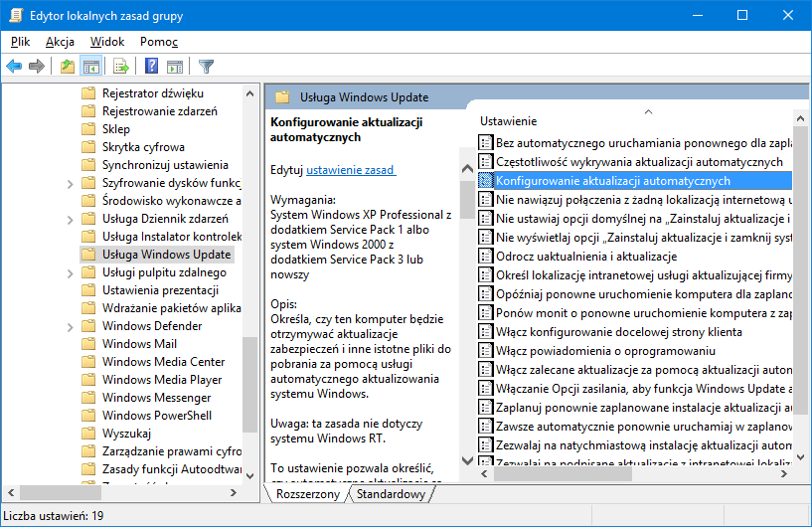This screenshot has width=812, height=527.
Task: Click settings list vertical scrollbar down arrow
Action: [x=801, y=457]
